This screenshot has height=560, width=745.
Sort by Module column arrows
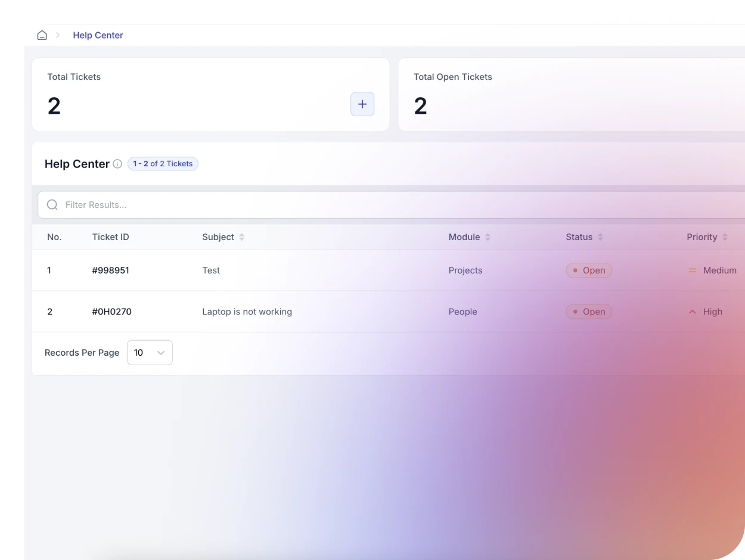[488, 237]
